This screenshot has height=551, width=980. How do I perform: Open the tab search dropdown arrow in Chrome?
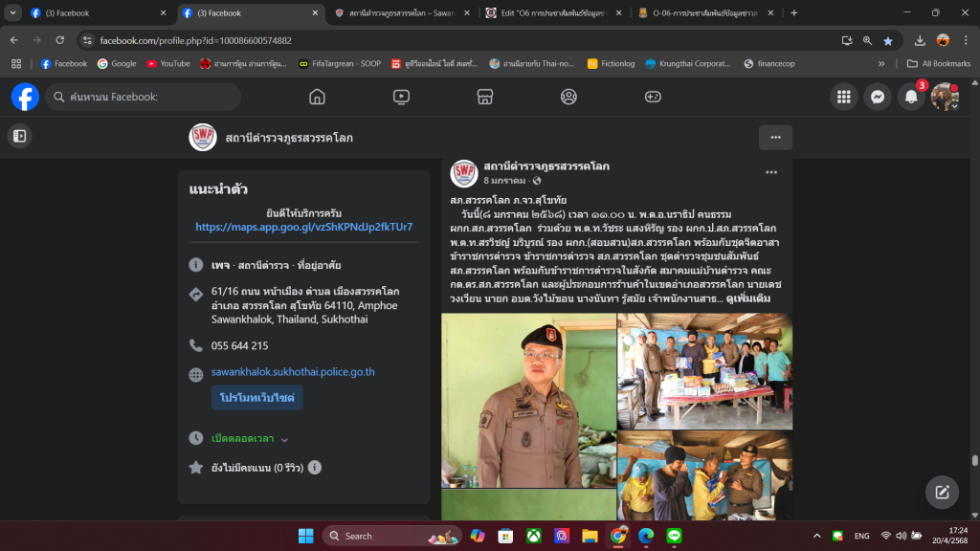click(13, 13)
